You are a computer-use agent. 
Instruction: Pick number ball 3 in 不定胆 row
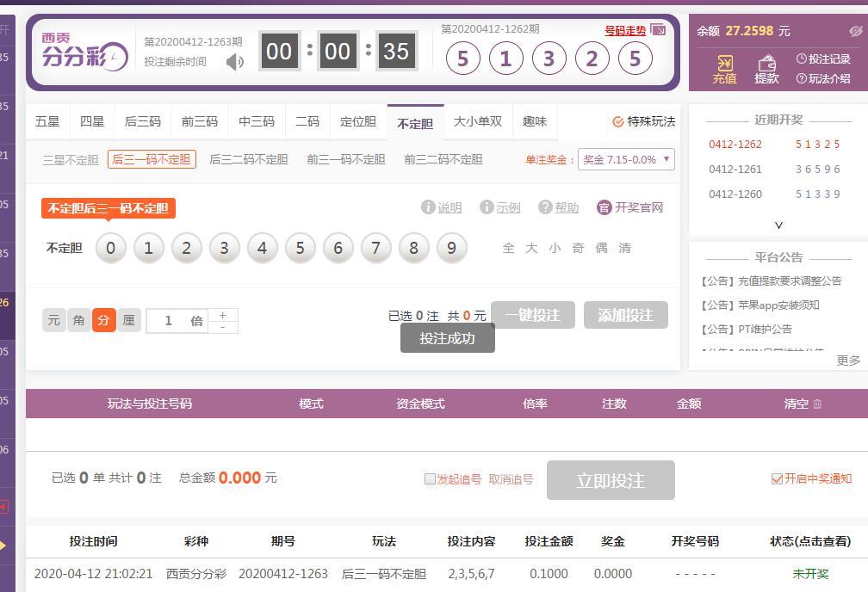224,248
